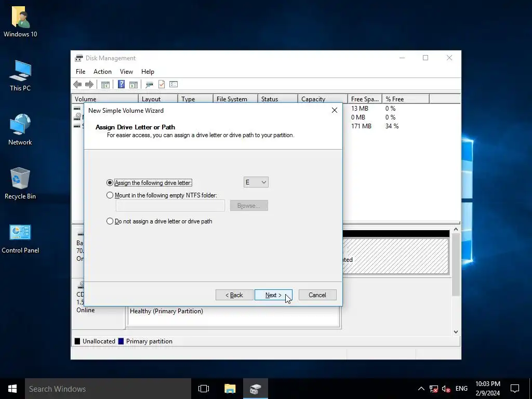Toggle Show/Hide Action Pane toolbar icon
This screenshot has height=399, width=532.
134,85
